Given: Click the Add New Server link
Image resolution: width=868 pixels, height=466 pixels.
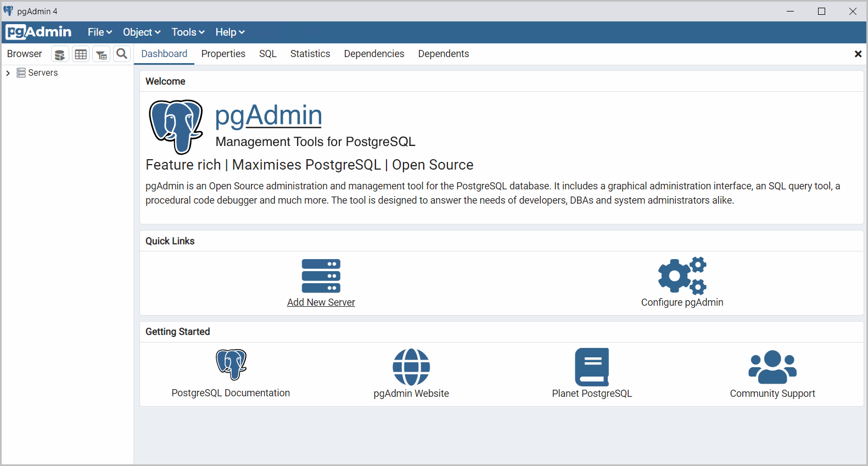Looking at the screenshot, I should tap(321, 302).
